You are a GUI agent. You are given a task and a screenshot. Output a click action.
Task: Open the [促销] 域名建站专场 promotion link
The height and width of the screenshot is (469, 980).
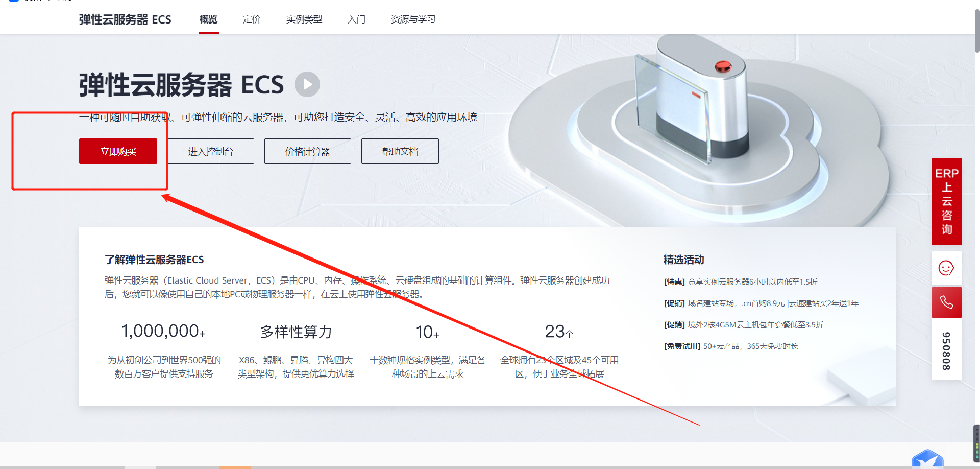click(761, 303)
